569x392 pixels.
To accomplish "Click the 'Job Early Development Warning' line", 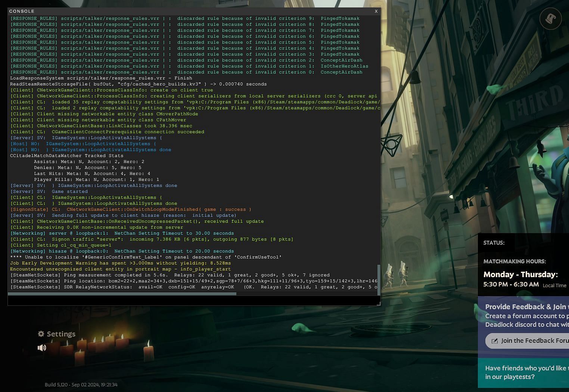I will tap(120, 263).
